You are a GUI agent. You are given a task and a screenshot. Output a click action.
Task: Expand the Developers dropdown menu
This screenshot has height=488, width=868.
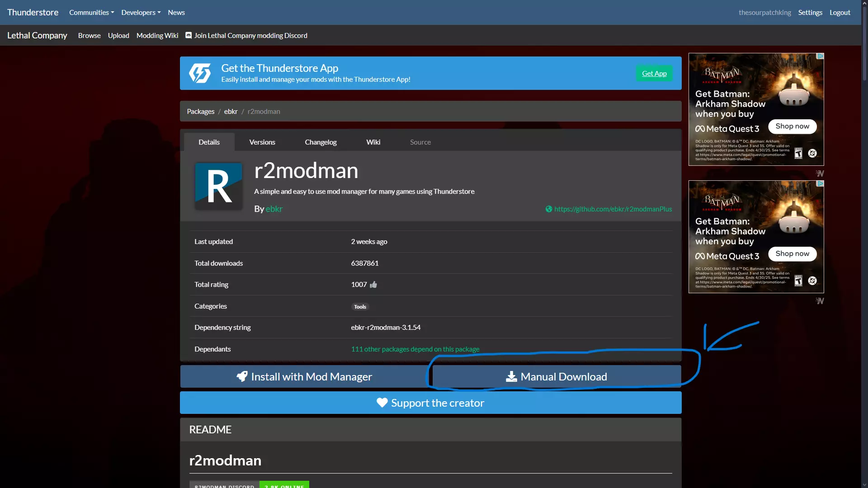point(141,12)
